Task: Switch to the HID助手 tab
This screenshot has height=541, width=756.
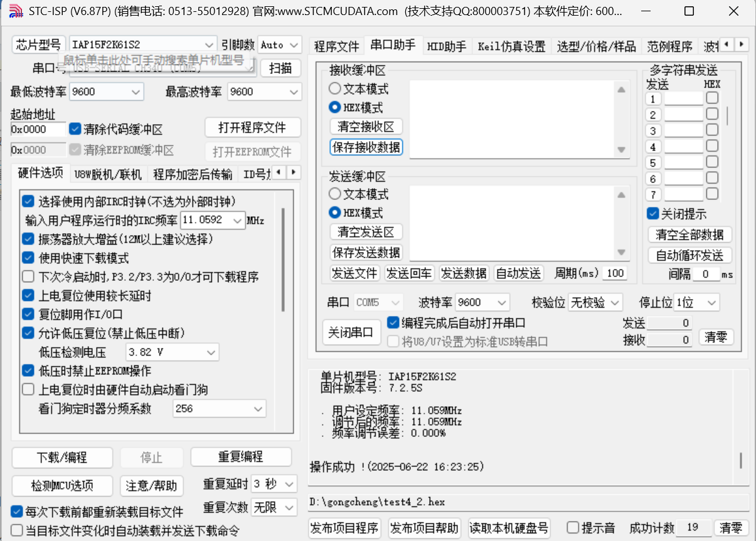Action: tap(447, 46)
